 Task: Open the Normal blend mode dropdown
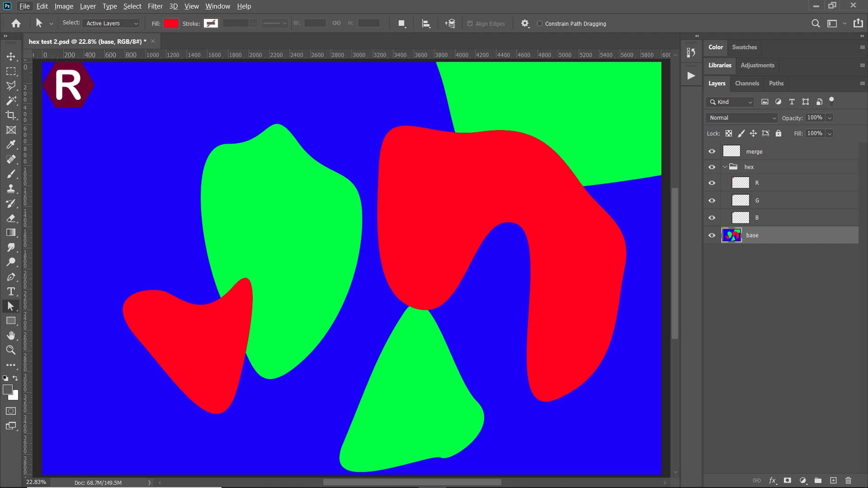742,118
